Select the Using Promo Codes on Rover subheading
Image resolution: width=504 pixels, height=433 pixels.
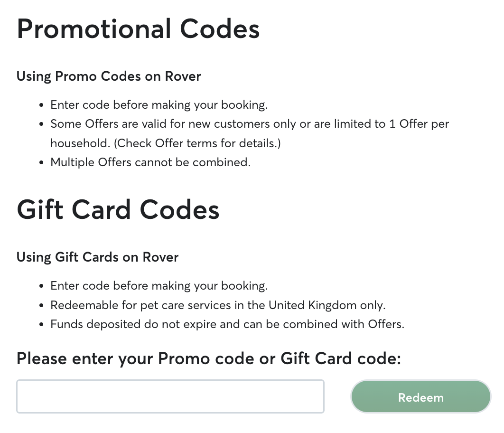[x=109, y=76]
